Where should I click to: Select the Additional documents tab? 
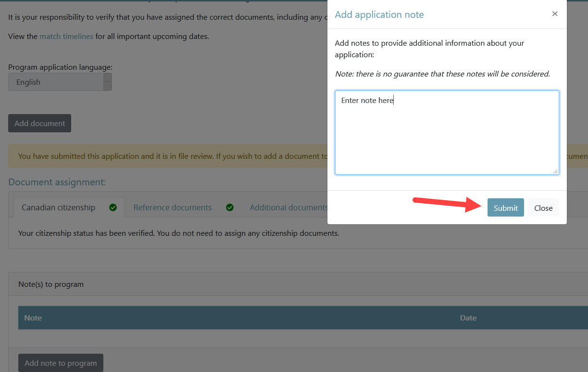[288, 207]
